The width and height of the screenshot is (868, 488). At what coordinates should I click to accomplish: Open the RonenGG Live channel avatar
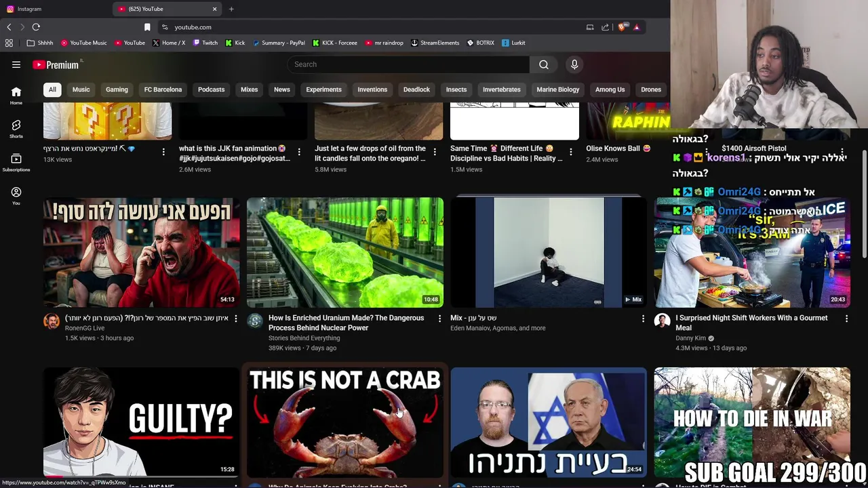point(52,321)
